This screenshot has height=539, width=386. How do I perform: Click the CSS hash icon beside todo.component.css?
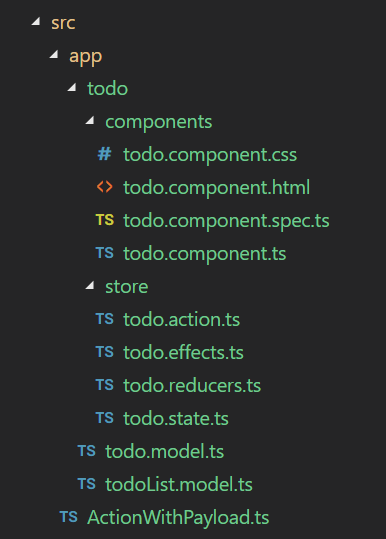(x=104, y=154)
